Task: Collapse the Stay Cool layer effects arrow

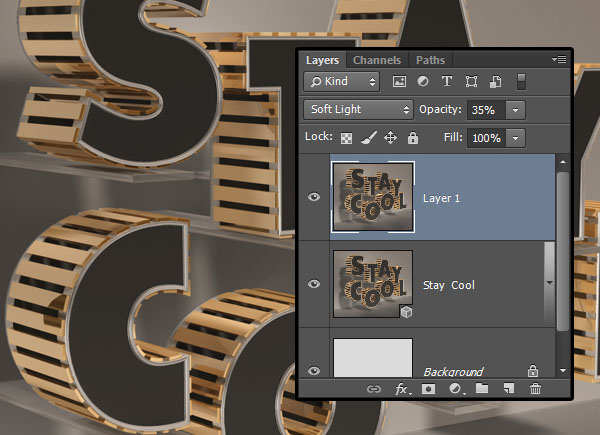Action: 549,283
